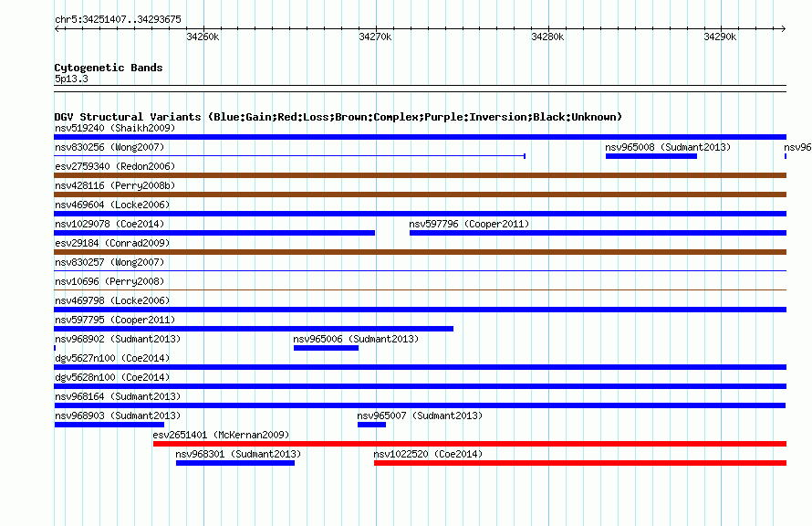Select the nsv1029078 blue bar
The height and width of the screenshot is (526, 812).
[214, 233]
